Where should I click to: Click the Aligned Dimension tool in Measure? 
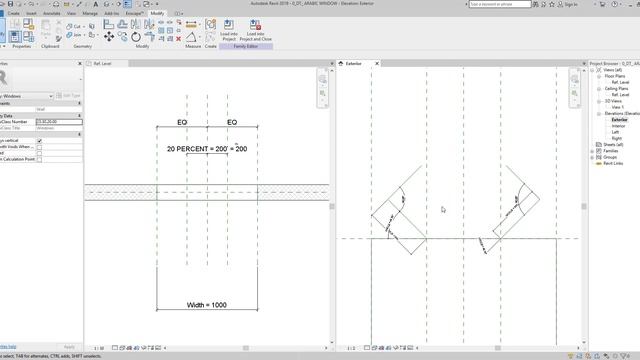click(x=191, y=24)
